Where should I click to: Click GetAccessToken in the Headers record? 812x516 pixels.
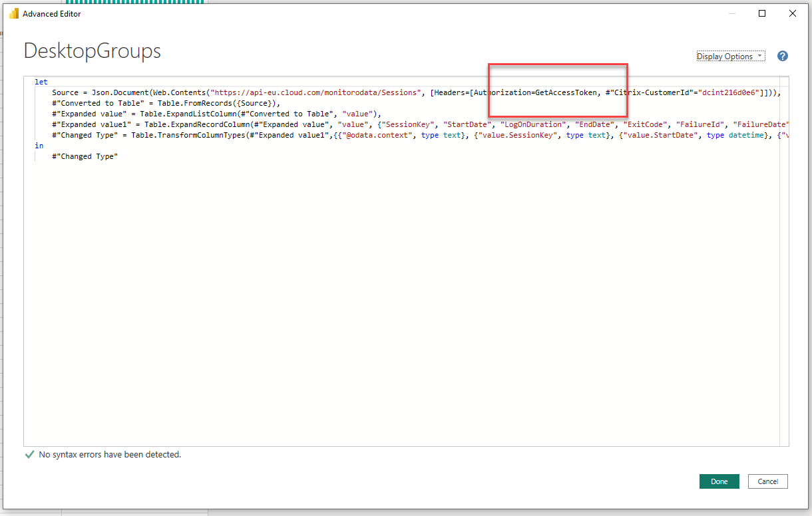pyautogui.click(x=566, y=92)
